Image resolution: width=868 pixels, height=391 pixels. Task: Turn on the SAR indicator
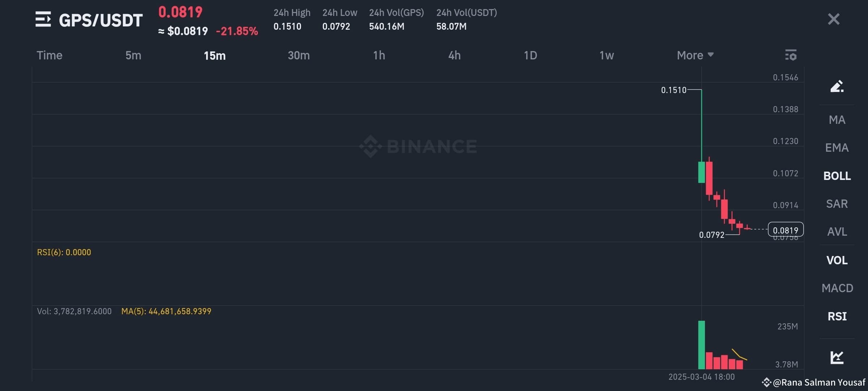(837, 204)
